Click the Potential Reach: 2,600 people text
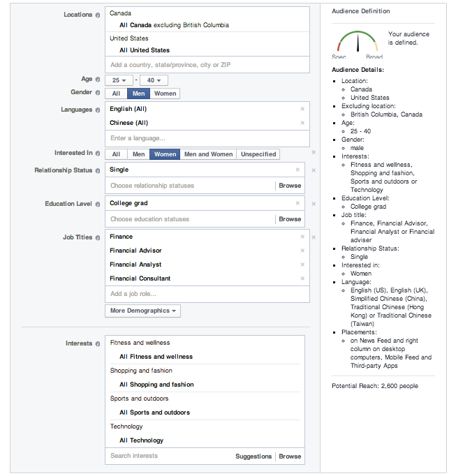 click(x=375, y=386)
